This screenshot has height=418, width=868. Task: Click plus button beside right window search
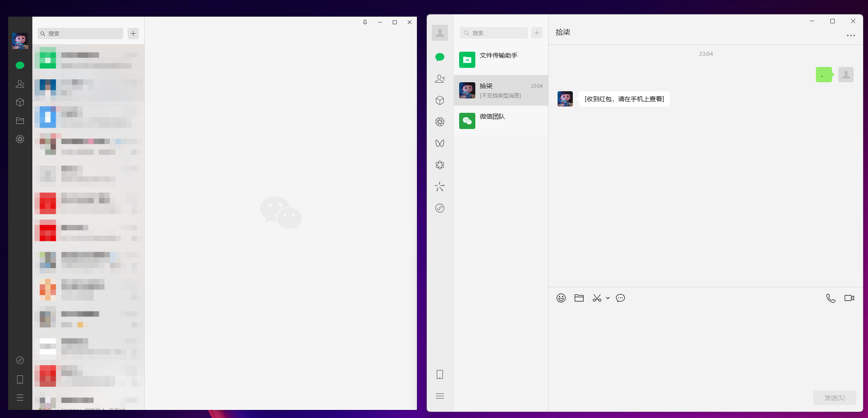coord(537,33)
